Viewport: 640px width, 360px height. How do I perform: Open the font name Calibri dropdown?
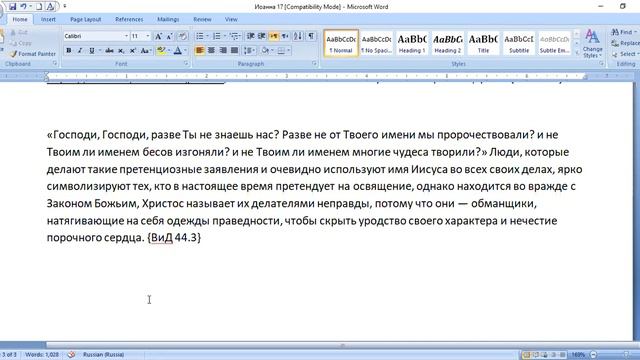126,36
